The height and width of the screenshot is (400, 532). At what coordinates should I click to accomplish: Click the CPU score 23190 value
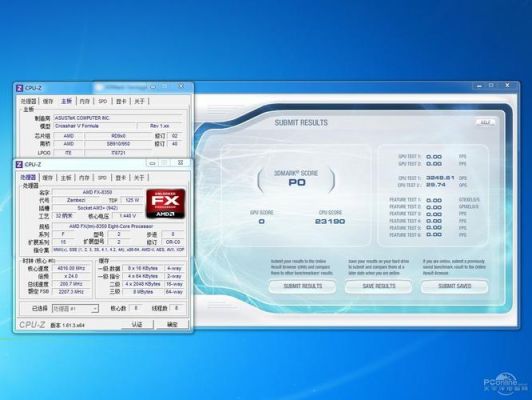click(x=330, y=222)
